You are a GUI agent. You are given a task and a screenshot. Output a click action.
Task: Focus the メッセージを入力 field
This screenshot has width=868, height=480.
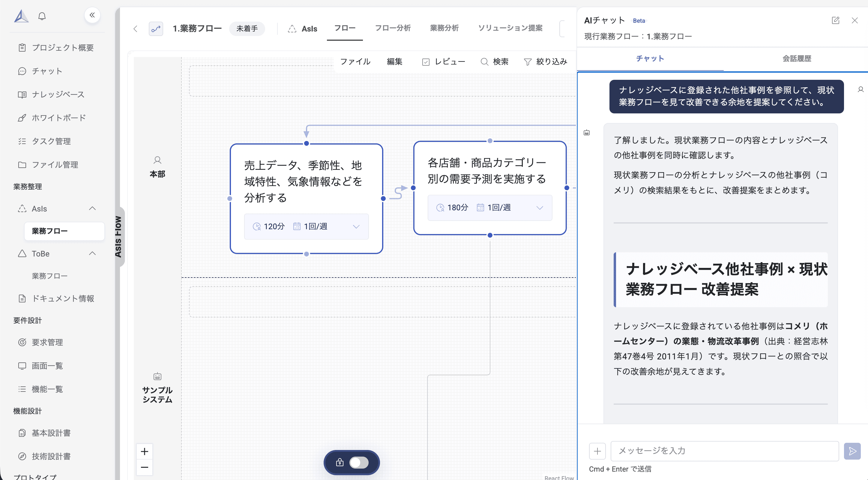tap(724, 451)
